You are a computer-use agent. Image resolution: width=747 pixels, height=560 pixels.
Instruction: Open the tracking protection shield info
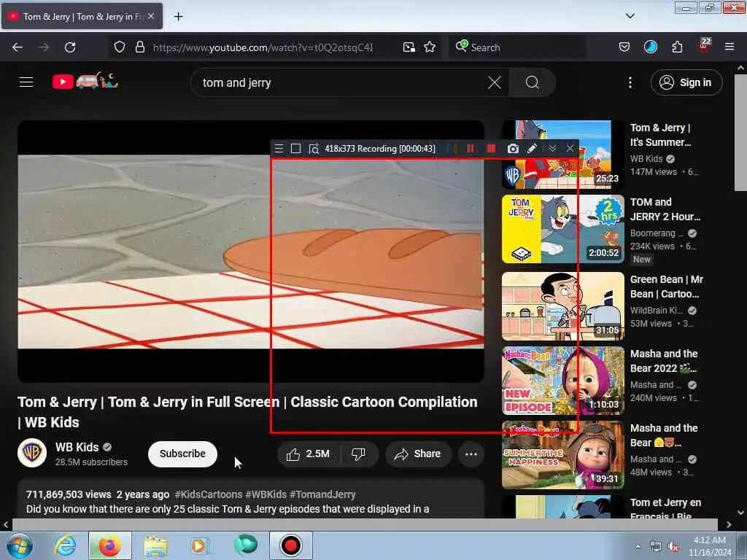[120, 47]
